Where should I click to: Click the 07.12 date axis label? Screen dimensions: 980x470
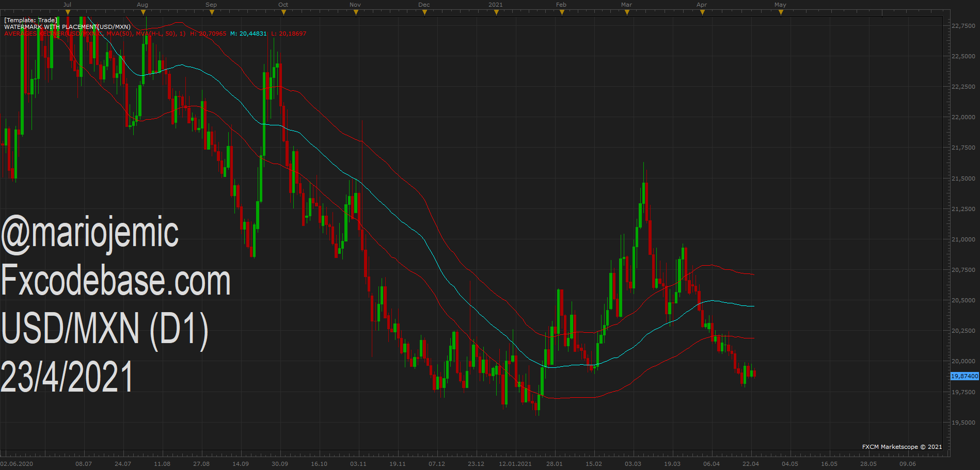click(x=437, y=464)
